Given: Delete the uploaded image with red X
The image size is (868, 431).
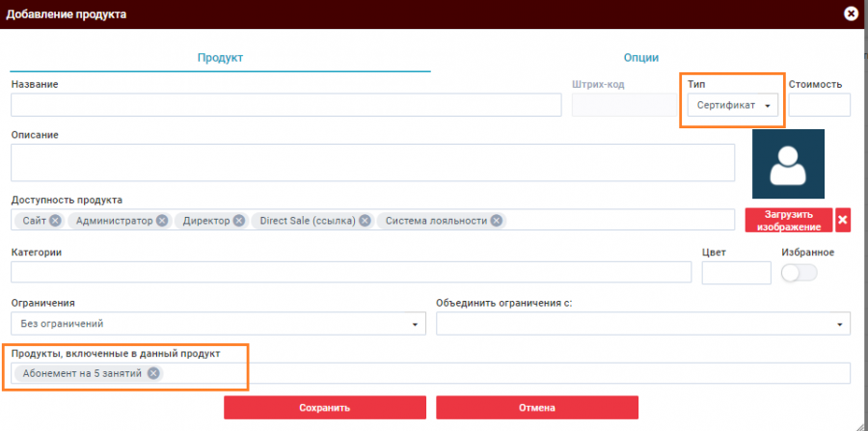Looking at the screenshot, I should (x=843, y=220).
